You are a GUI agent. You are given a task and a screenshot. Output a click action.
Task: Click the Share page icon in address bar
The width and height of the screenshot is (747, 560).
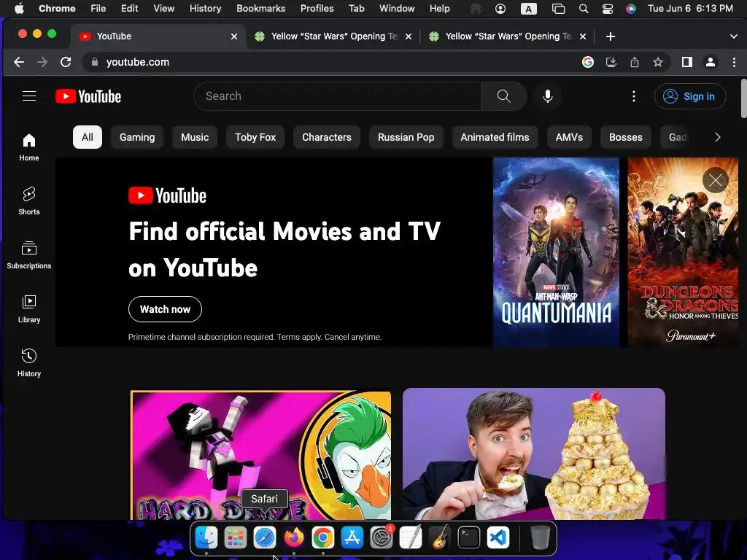click(x=635, y=62)
